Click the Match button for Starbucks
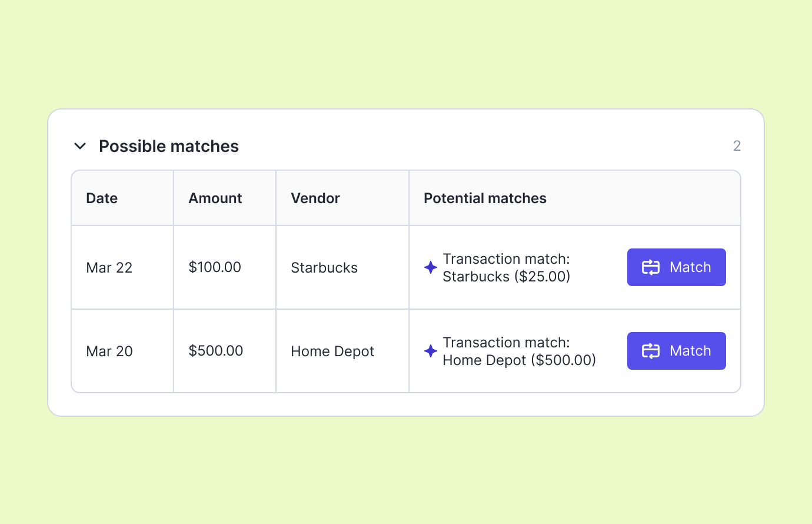The image size is (812, 524). coord(676,267)
